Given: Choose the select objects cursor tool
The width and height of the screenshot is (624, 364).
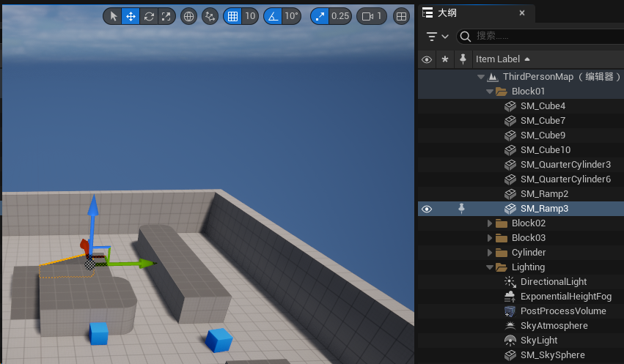Looking at the screenshot, I should [x=113, y=16].
